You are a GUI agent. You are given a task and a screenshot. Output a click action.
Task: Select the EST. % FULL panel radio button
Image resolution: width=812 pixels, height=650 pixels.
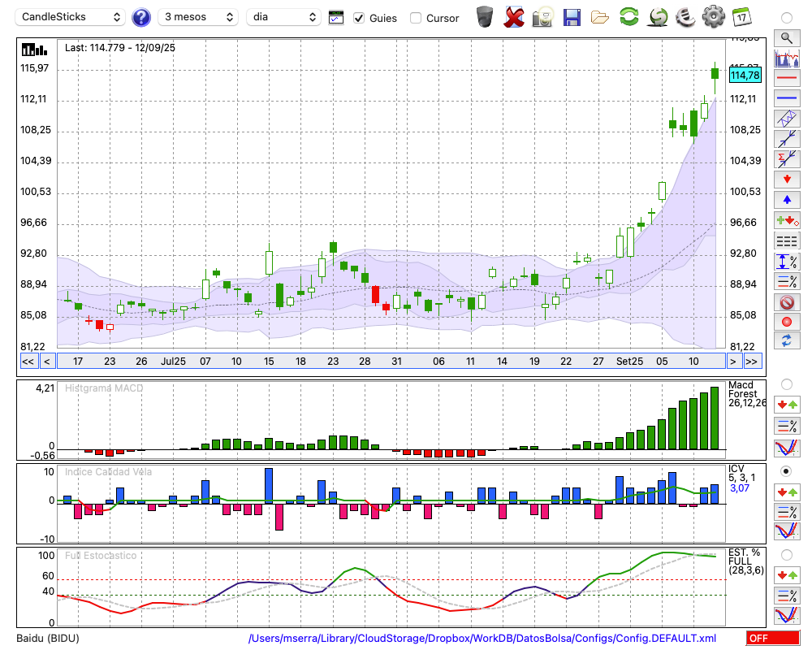787,555
